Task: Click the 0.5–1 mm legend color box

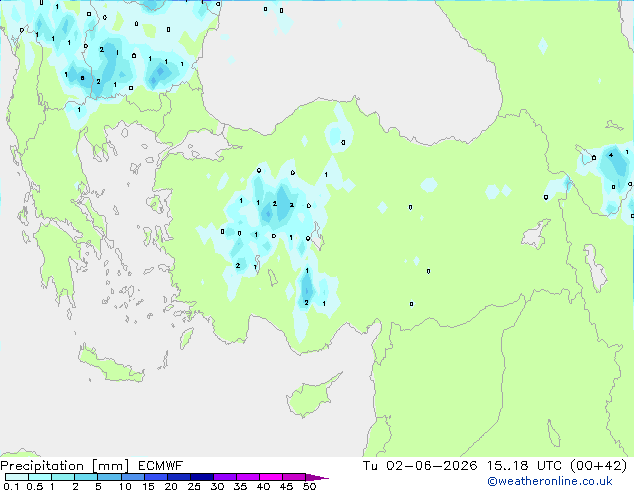Action: 40,477
